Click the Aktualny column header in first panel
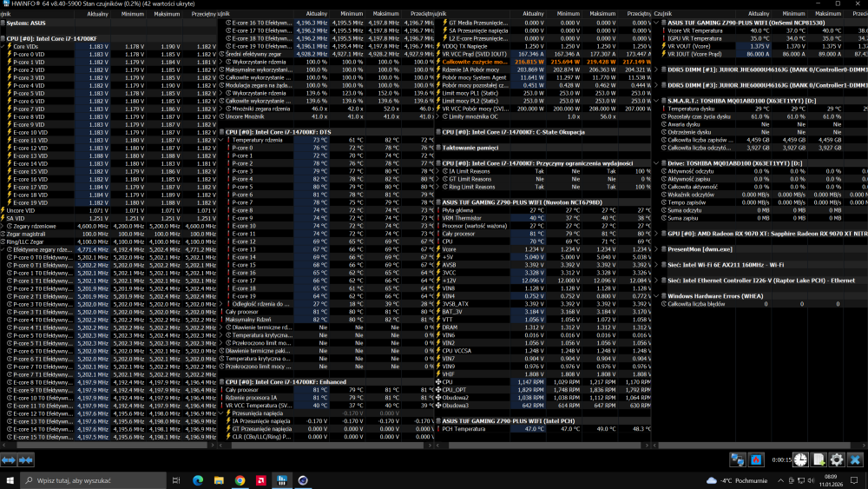This screenshot has width=868, height=489. coord(98,15)
